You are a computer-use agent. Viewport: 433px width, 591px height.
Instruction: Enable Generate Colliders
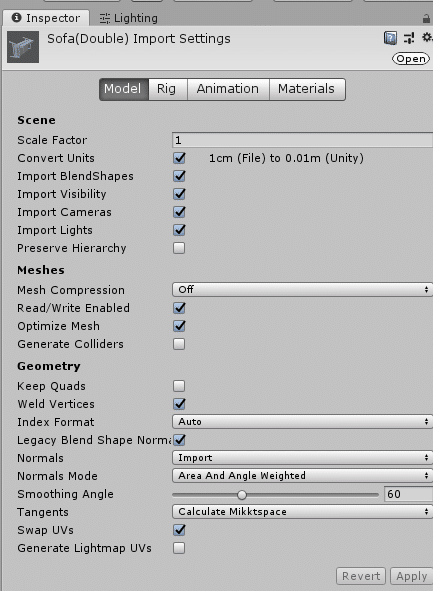179,344
